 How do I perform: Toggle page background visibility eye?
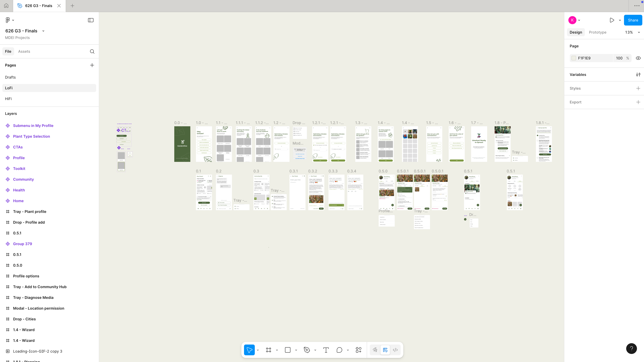point(638,58)
